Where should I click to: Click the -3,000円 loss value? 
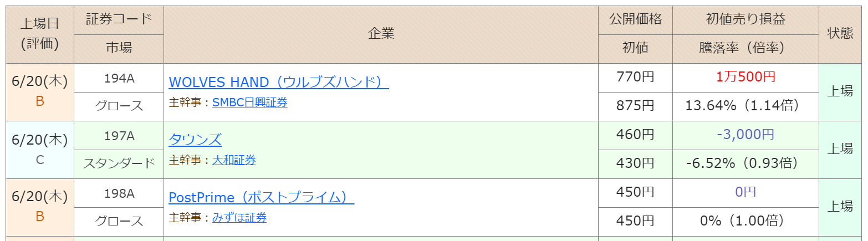click(746, 135)
